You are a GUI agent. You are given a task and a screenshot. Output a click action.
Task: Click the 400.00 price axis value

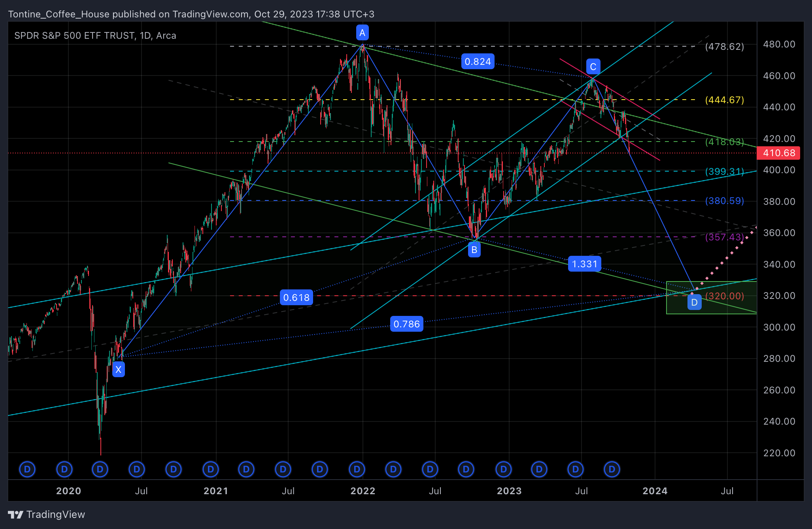pos(779,170)
